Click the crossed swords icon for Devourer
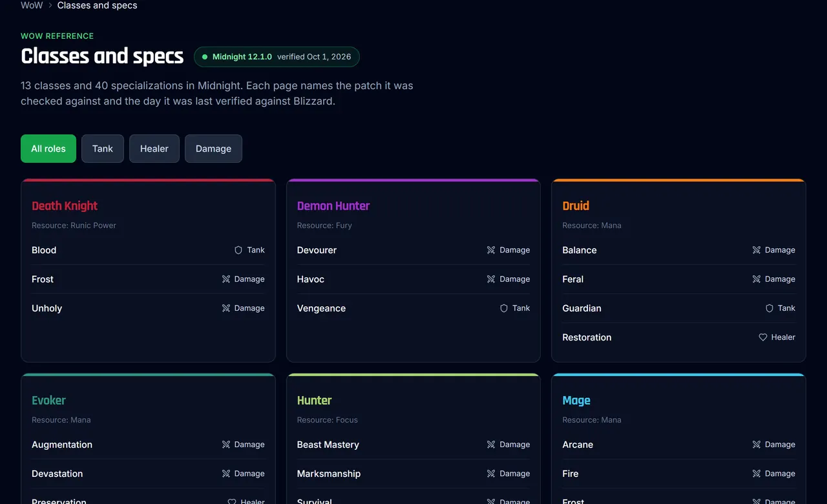 491,250
